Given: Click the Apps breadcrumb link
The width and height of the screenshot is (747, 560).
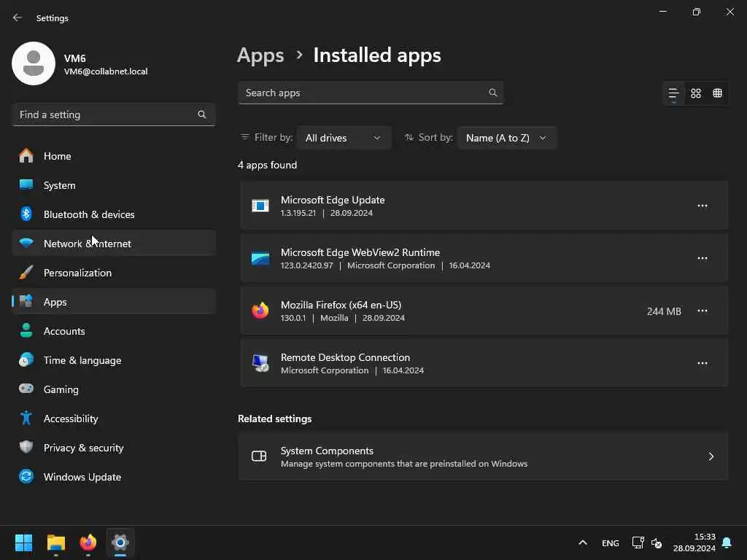Looking at the screenshot, I should (260, 55).
